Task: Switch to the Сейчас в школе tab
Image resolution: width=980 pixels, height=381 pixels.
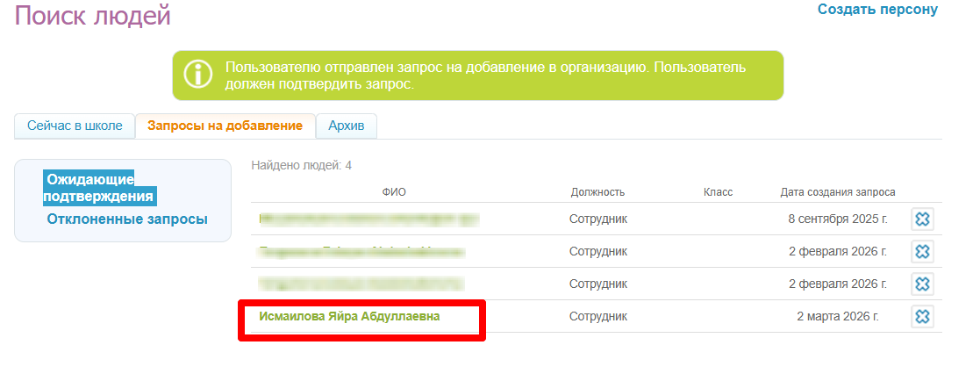Action: pyautogui.click(x=75, y=126)
